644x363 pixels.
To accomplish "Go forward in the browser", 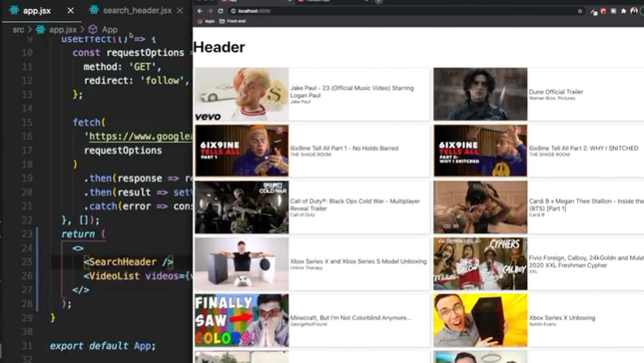I will pyautogui.click(x=210, y=11).
